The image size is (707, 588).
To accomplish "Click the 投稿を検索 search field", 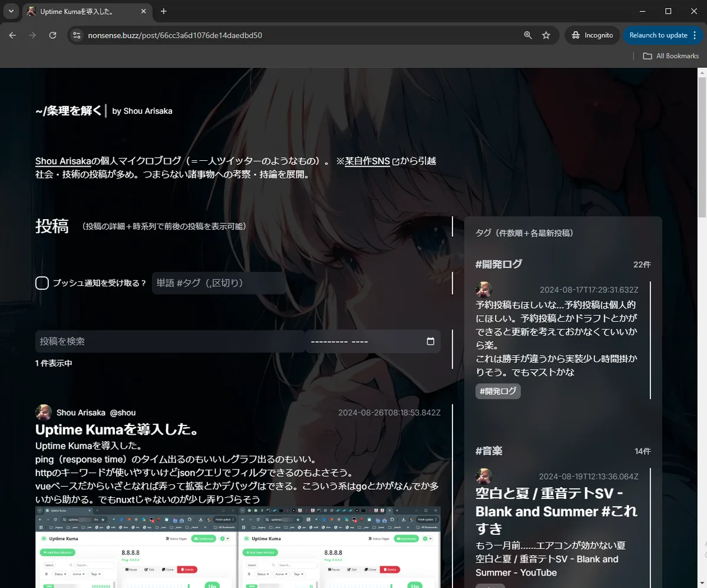I will [170, 341].
